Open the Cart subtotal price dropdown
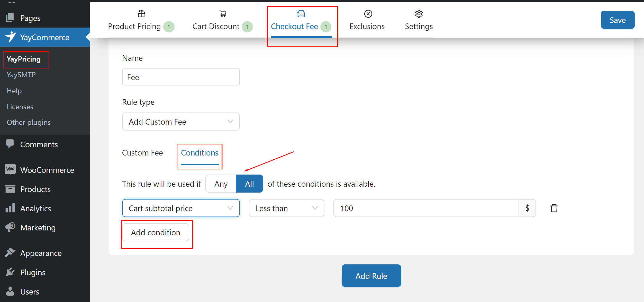The width and height of the screenshot is (644, 302). [x=181, y=208]
